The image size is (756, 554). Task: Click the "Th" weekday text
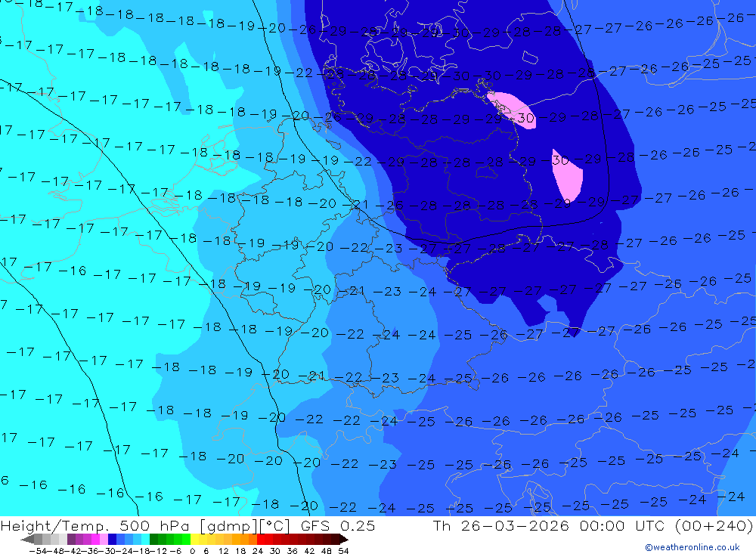click(x=442, y=525)
